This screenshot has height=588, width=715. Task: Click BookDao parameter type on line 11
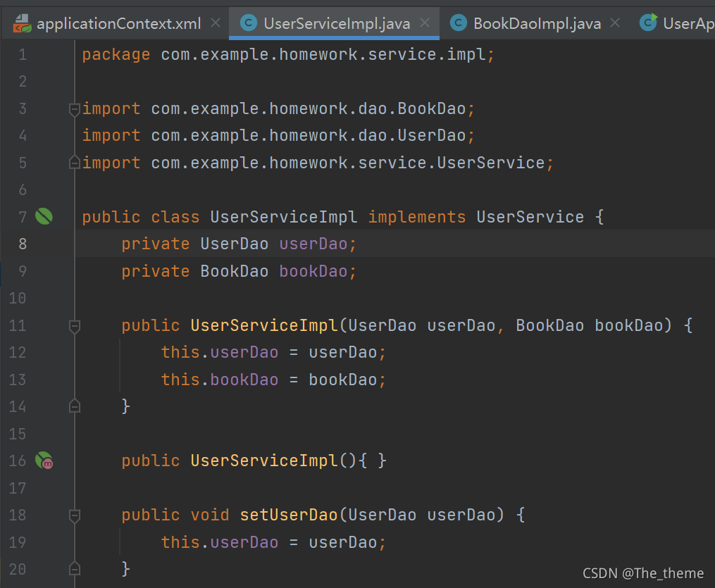click(549, 325)
